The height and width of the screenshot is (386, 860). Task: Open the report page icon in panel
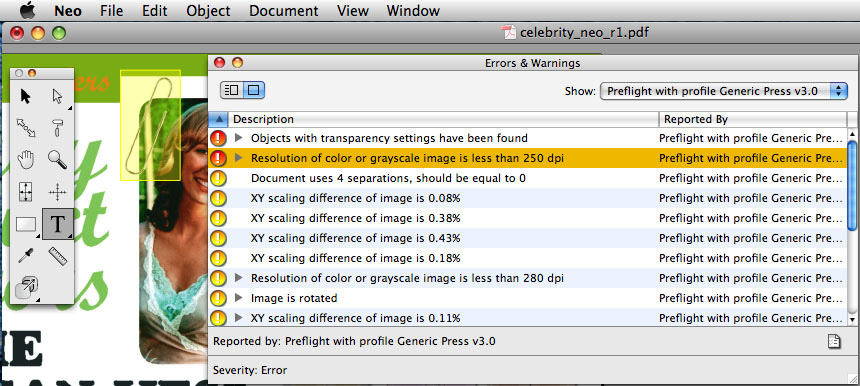point(834,342)
